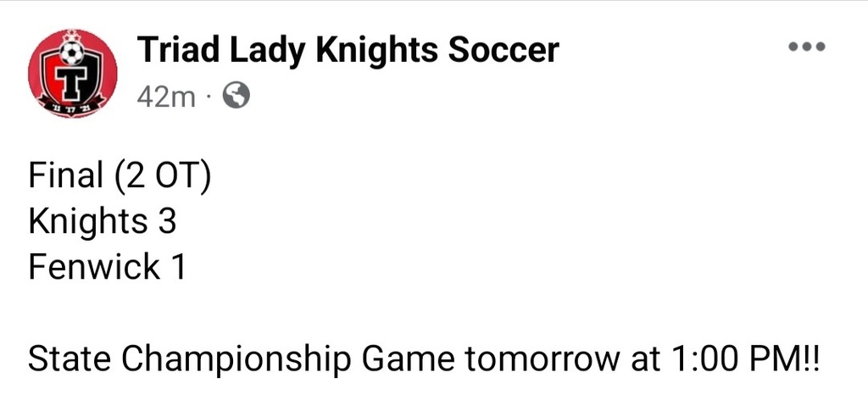
Task: Click the number 3 after Knights
Action: (168, 220)
